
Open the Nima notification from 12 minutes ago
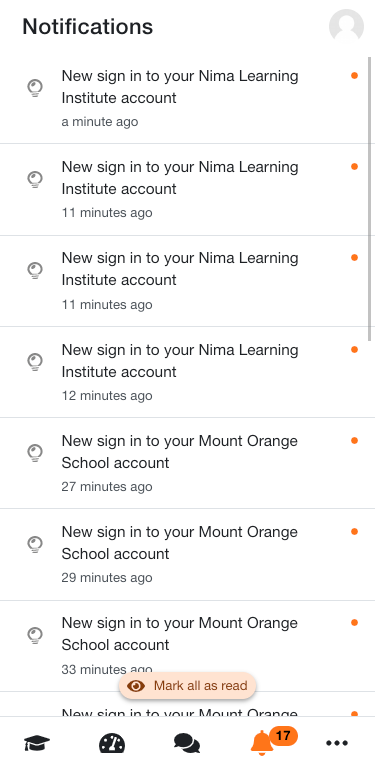coord(188,372)
